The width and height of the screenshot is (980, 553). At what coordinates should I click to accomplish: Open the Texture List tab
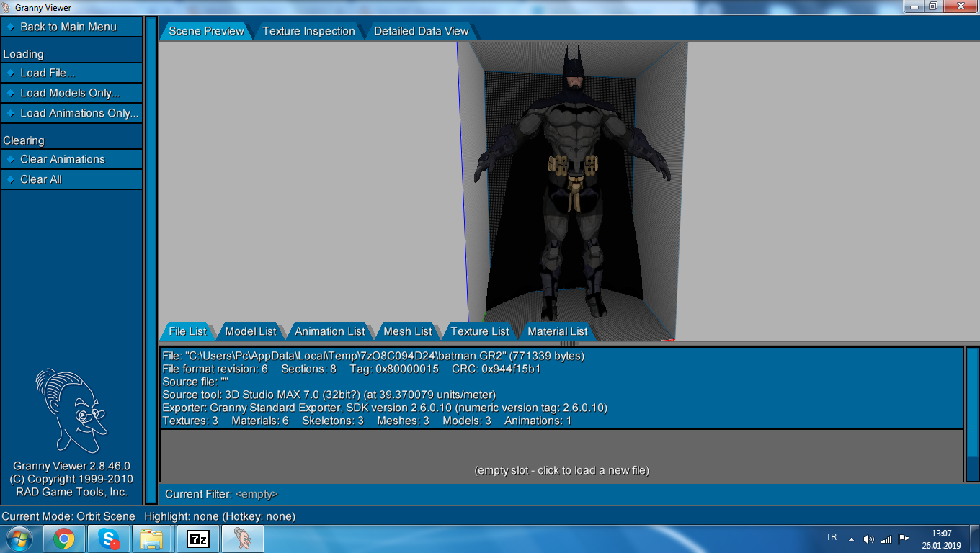tap(479, 331)
